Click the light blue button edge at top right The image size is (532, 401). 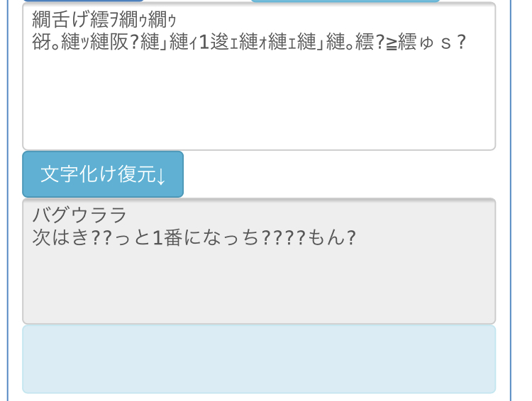345,1
